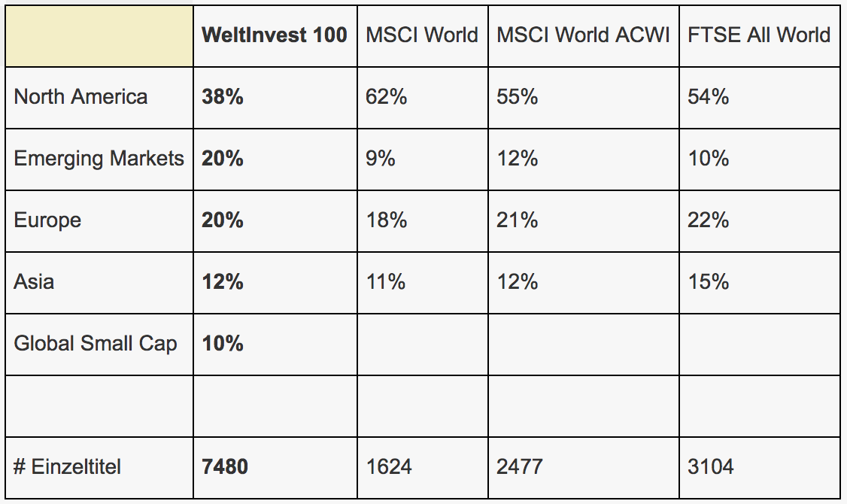Click the bold 7480 Einzeltitel cell
This screenshot has height=504, width=847.
225,467
